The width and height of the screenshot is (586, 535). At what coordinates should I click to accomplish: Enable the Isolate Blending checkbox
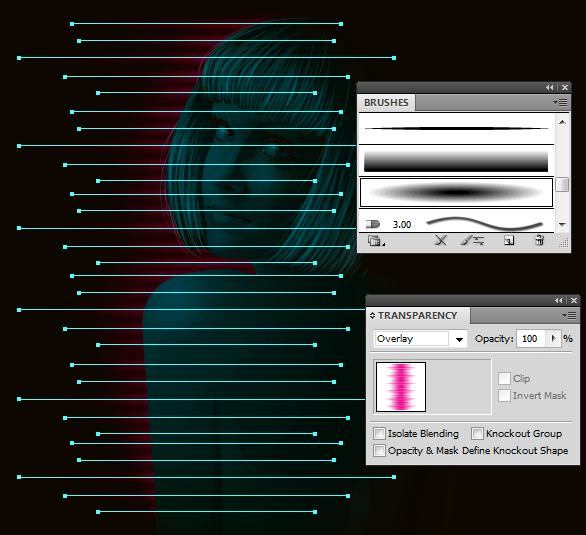tap(379, 433)
